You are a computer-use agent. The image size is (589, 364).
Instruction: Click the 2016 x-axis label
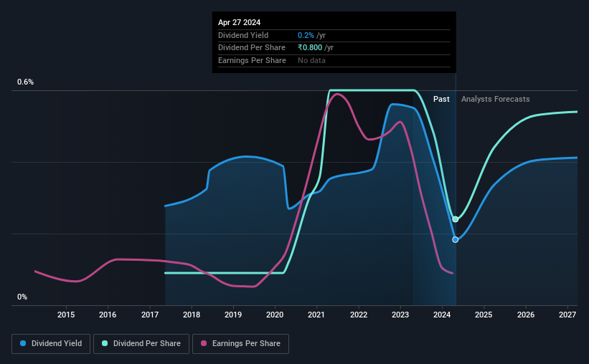(x=108, y=315)
